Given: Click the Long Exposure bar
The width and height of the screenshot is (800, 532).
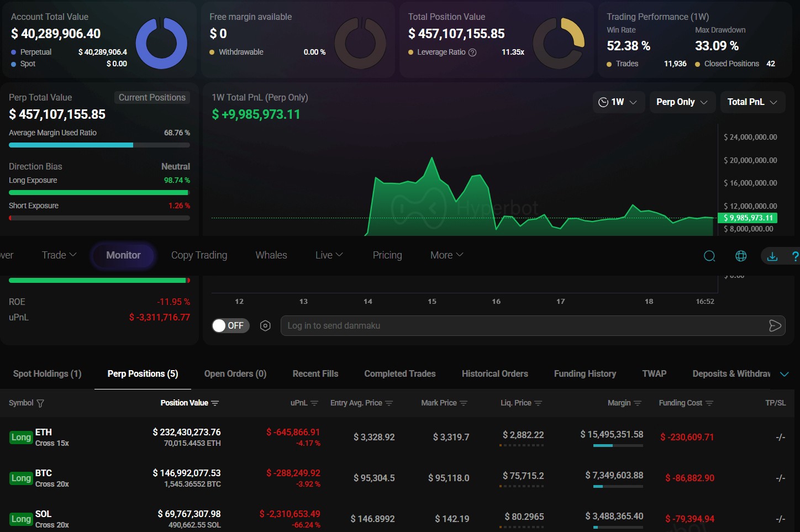Looking at the screenshot, I should (x=99, y=193).
